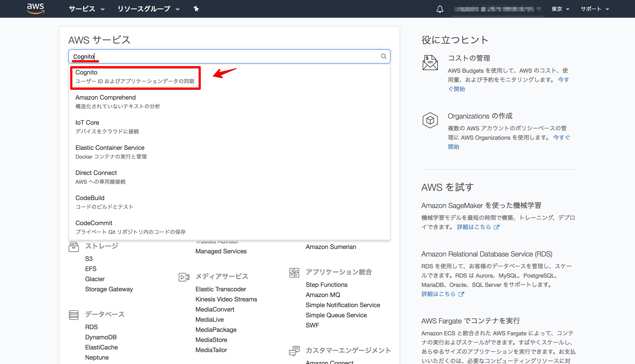Image resolution: width=635 pixels, height=364 pixels.
Task: Open the Simple Notification Service link
Action: (343, 305)
